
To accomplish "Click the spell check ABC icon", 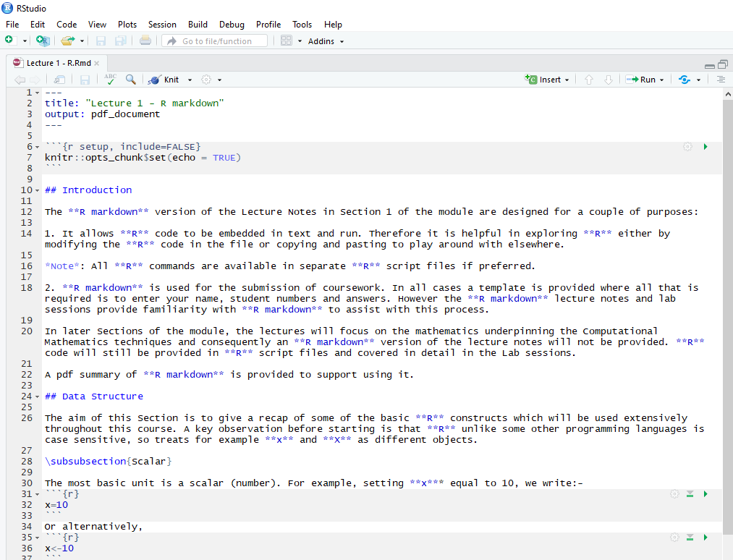I will tap(110, 80).
